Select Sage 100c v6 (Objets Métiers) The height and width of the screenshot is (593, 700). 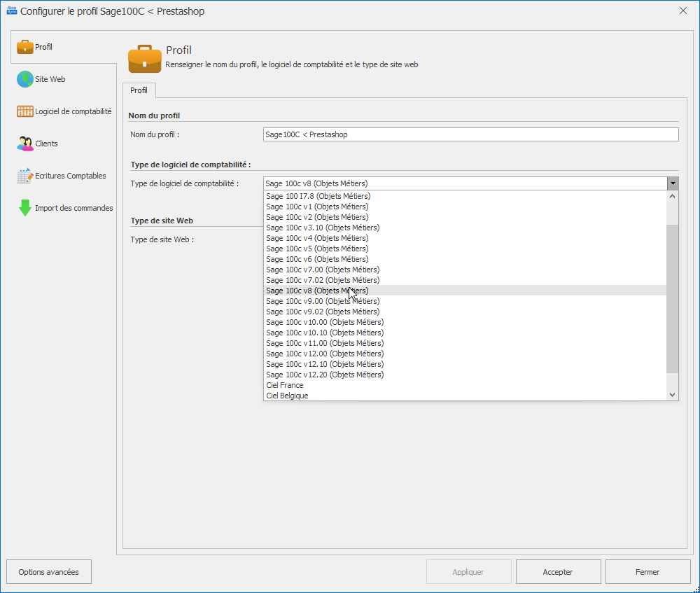tap(465, 259)
